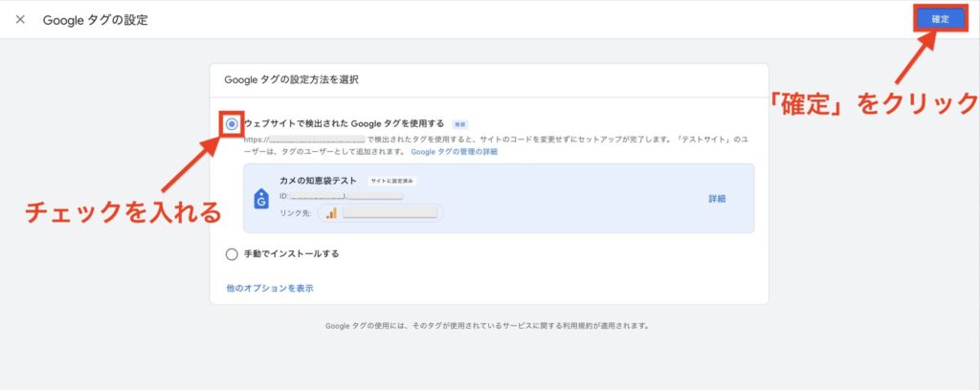Select ウェブサイトで検出された Google タグを使用する radio button
The height and width of the screenshot is (390, 980).
click(232, 124)
